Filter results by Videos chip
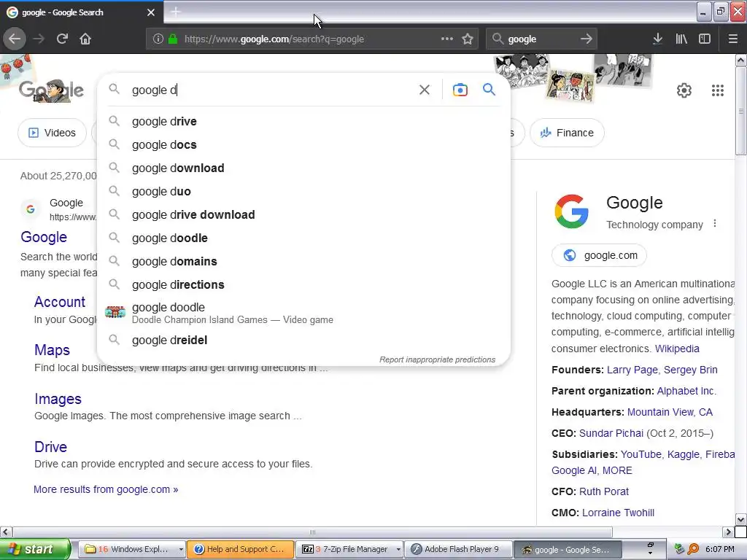 [x=52, y=133]
